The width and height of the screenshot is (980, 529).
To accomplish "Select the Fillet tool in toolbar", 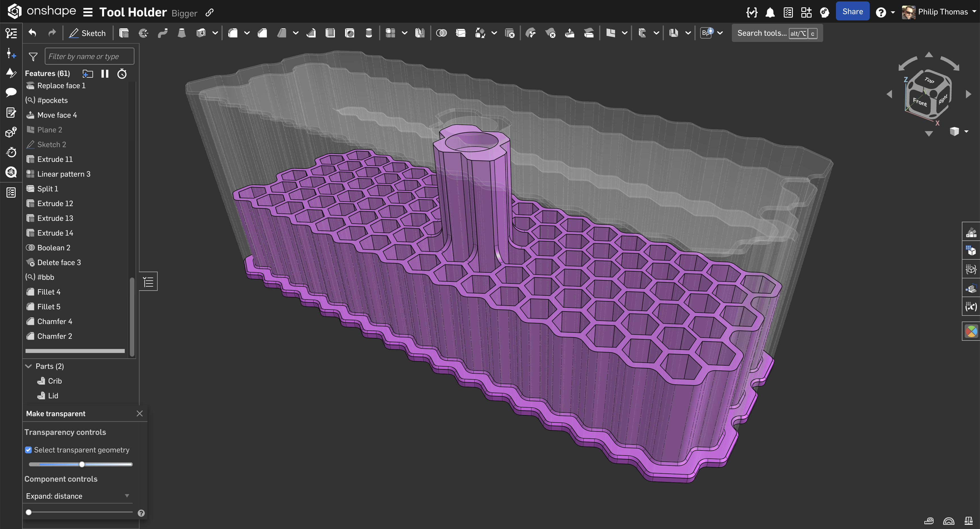I will click(x=233, y=33).
